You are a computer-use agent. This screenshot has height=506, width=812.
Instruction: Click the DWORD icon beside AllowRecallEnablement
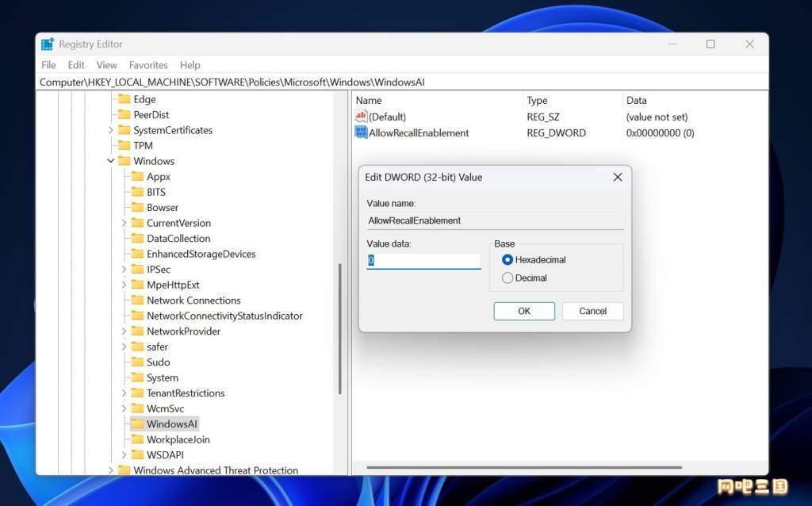tap(361, 132)
